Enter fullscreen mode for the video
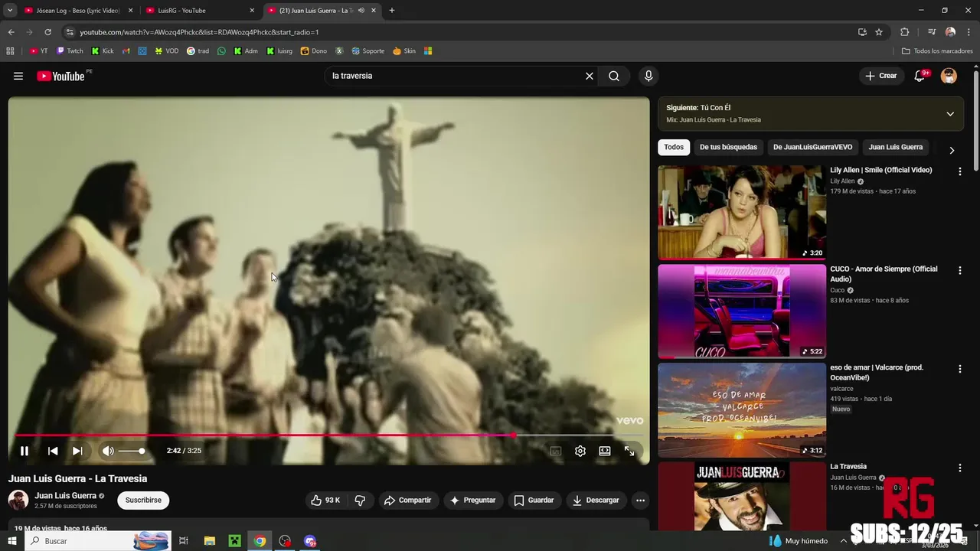980x551 pixels. [x=629, y=451]
